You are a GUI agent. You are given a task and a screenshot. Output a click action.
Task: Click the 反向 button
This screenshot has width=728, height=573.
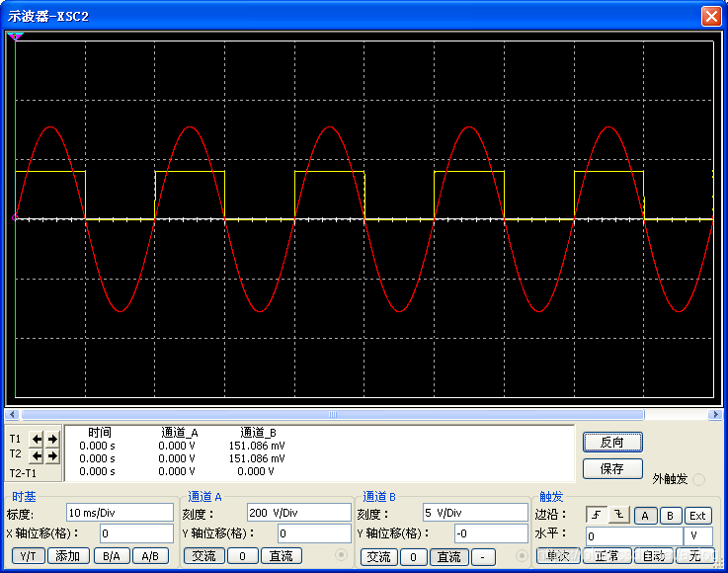pos(612,442)
